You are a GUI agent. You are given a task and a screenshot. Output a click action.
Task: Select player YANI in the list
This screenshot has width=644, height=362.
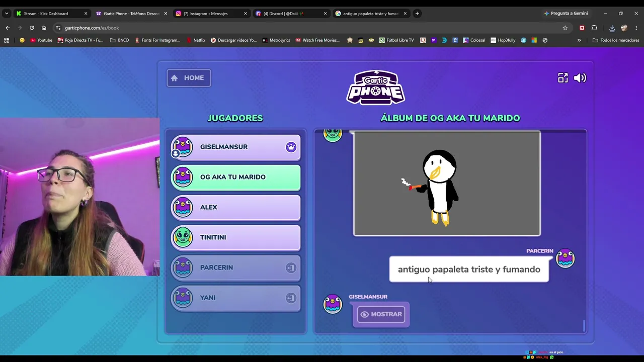[x=235, y=298]
